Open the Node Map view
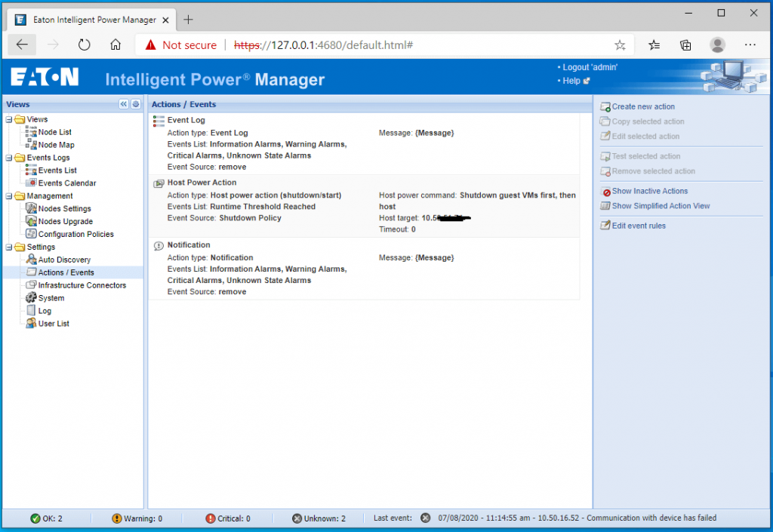773x532 pixels. pos(56,145)
